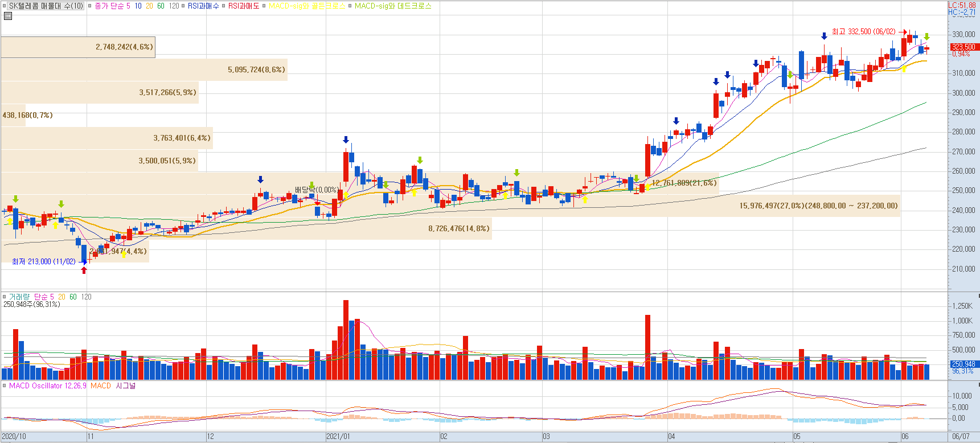The width and height of the screenshot is (980, 443).
Task: Toggle the SK텔레콤 매물대 legend marker
Action: [x=5, y=6]
